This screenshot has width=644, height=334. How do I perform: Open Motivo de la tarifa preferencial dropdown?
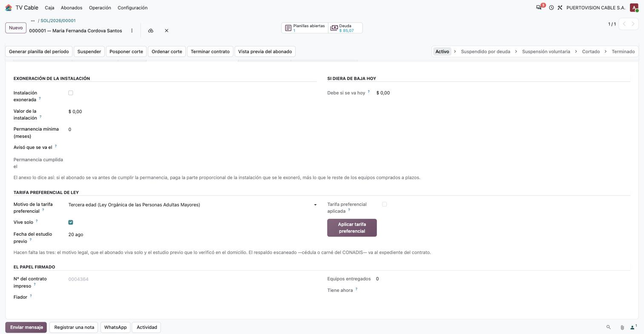tap(193, 205)
